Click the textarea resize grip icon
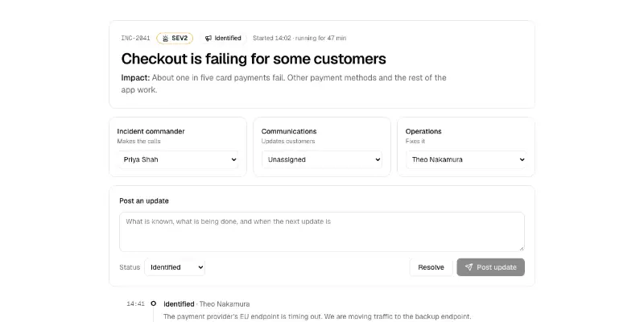 [x=522, y=248]
